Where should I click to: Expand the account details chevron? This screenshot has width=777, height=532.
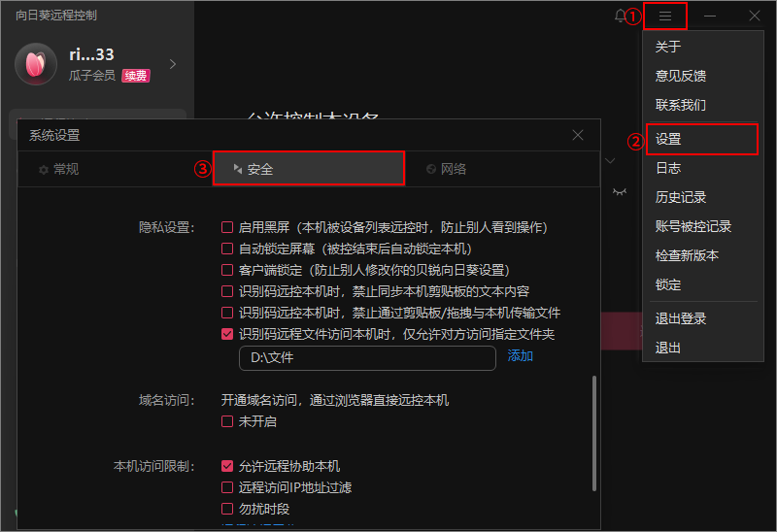coord(174,64)
